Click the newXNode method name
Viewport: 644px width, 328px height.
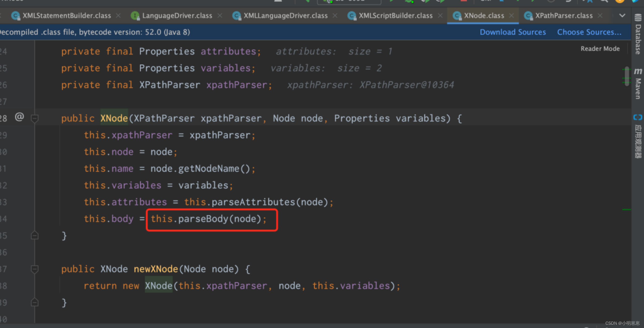(x=156, y=269)
